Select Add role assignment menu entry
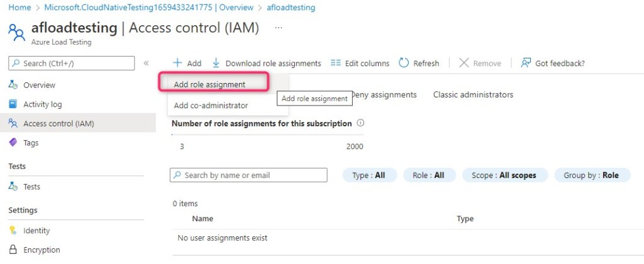This screenshot has width=644, height=264. (209, 84)
